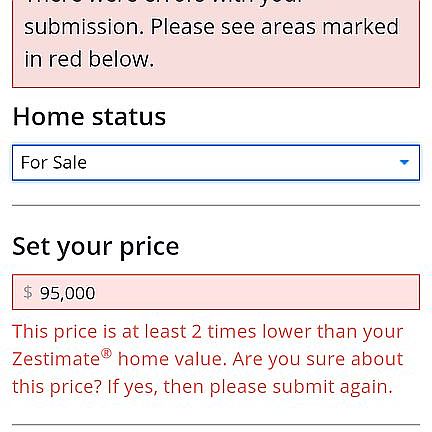This screenshot has width=432, height=432.
Task: Open the Home status combo box
Action: point(216,163)
